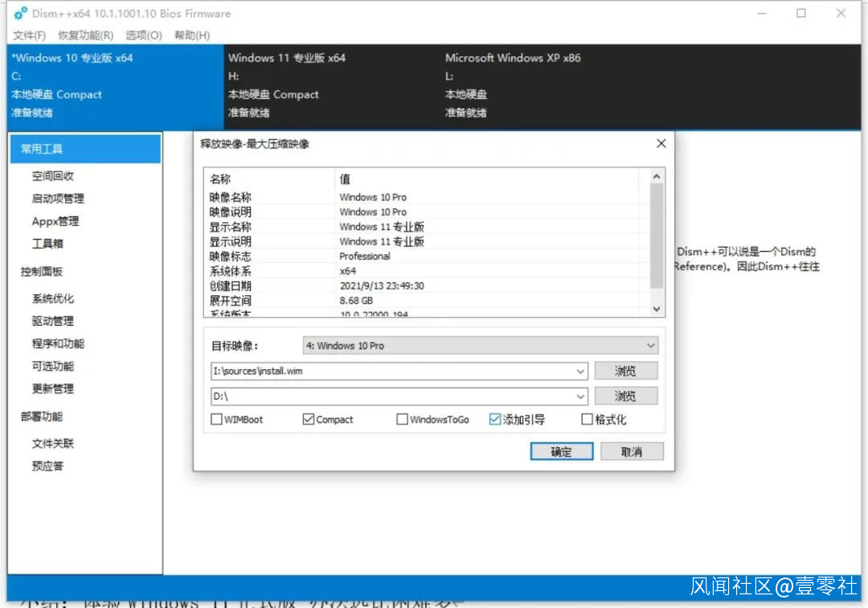868x608 pixels.
Task: Click the properties list scroll-up arrow
Action: pos(657,177)
